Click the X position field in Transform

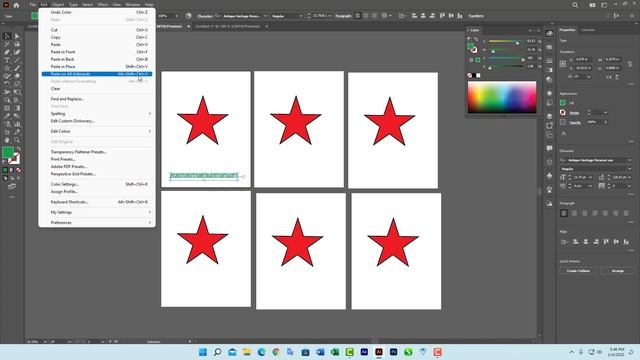582,60
